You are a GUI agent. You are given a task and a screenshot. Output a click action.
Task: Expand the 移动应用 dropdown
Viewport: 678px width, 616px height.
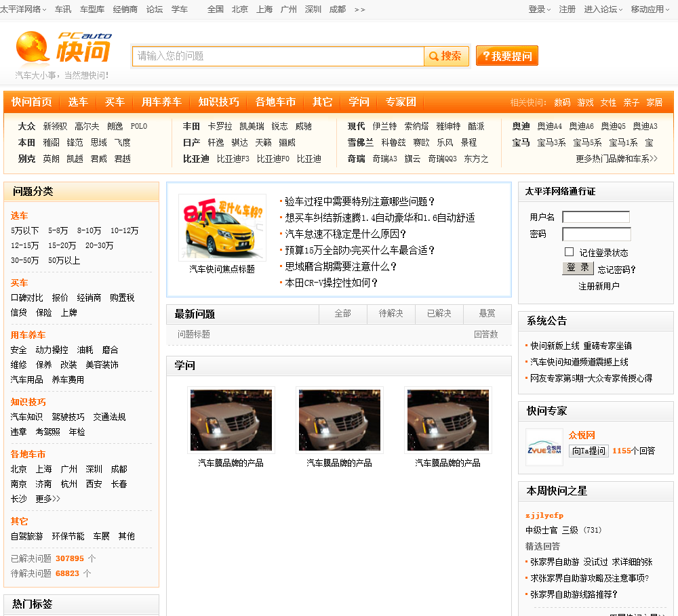(650, 9)
